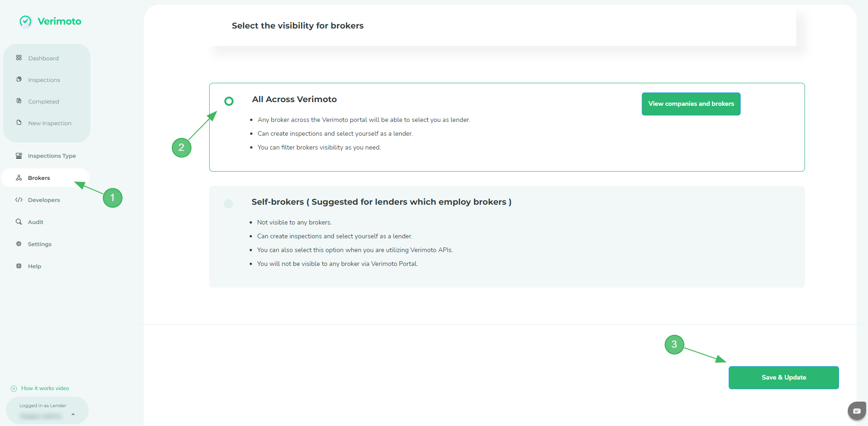Viewport: 868px width, 426px height.
Task: Click the play icon beside How it works video
Action: pos(14,389)
